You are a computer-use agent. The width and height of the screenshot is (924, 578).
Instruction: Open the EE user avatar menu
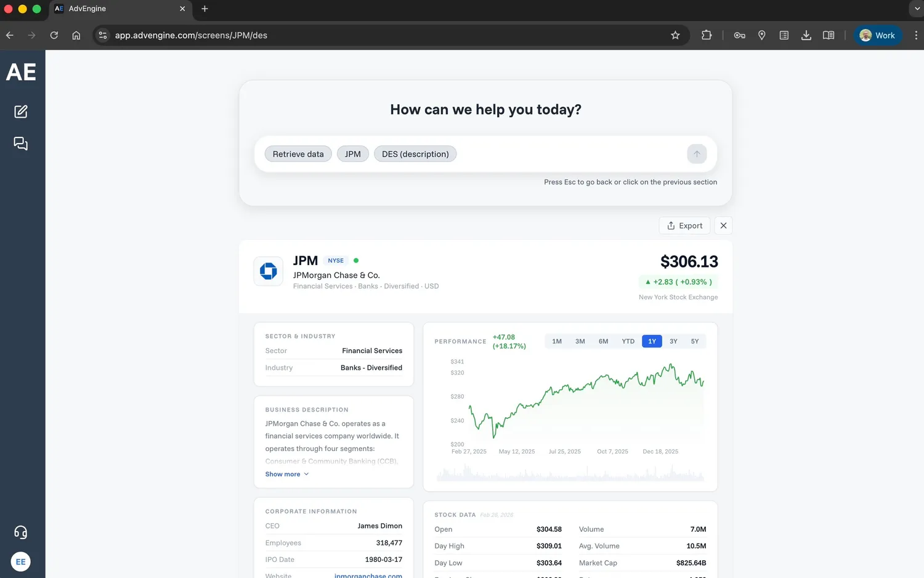[21, 562]
